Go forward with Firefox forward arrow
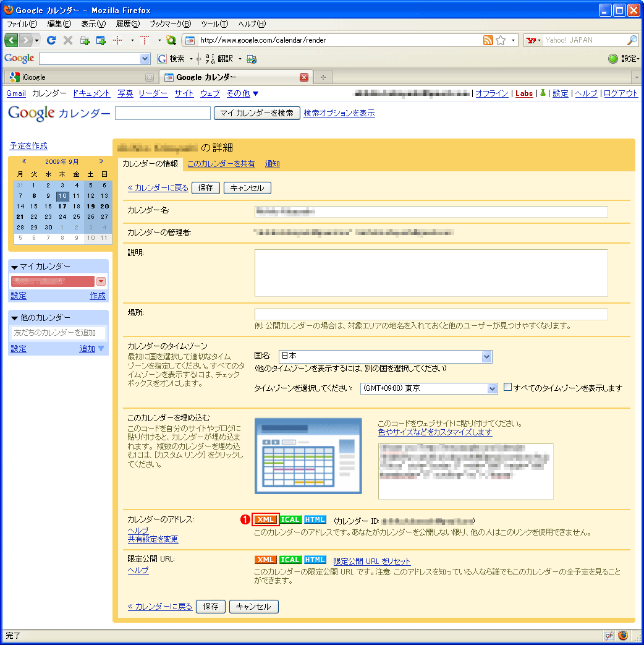The width and height of the screenshot is (644, 645). point(25,40)
